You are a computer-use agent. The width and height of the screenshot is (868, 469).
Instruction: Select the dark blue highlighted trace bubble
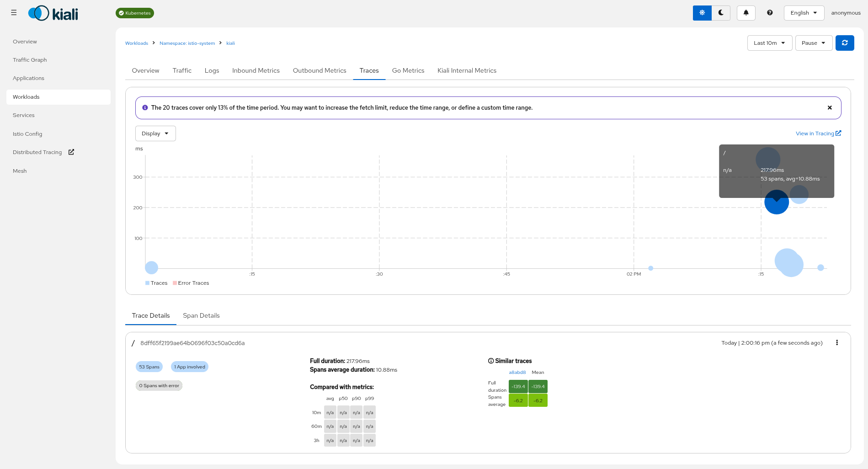tap(776, 204)
